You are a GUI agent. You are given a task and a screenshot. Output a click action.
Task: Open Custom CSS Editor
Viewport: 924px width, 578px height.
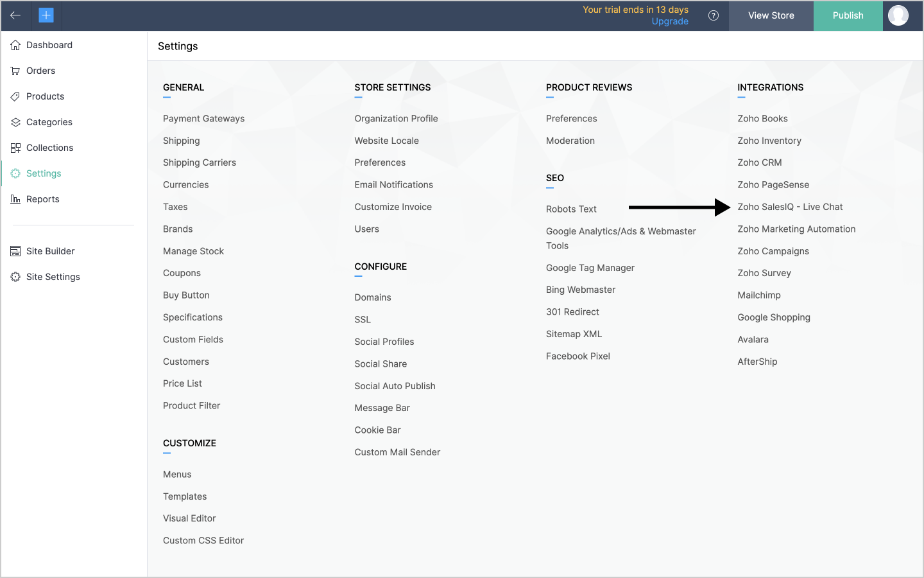point(203,541)
